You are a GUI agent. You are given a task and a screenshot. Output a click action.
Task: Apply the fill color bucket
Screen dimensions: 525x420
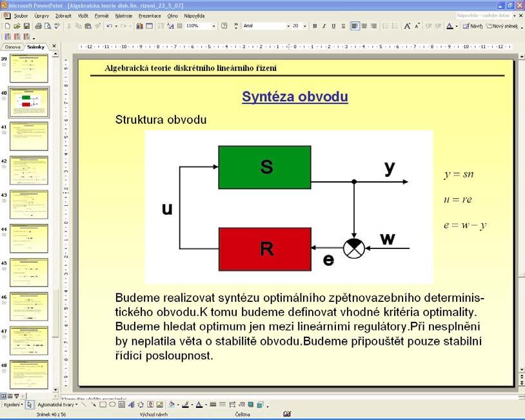[x=172, y=405]
